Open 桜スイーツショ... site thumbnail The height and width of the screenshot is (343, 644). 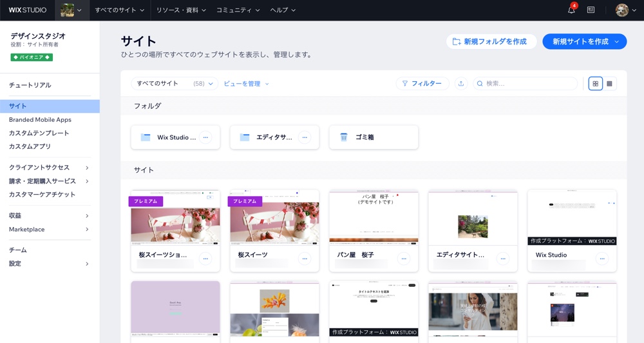click(175, 217)
